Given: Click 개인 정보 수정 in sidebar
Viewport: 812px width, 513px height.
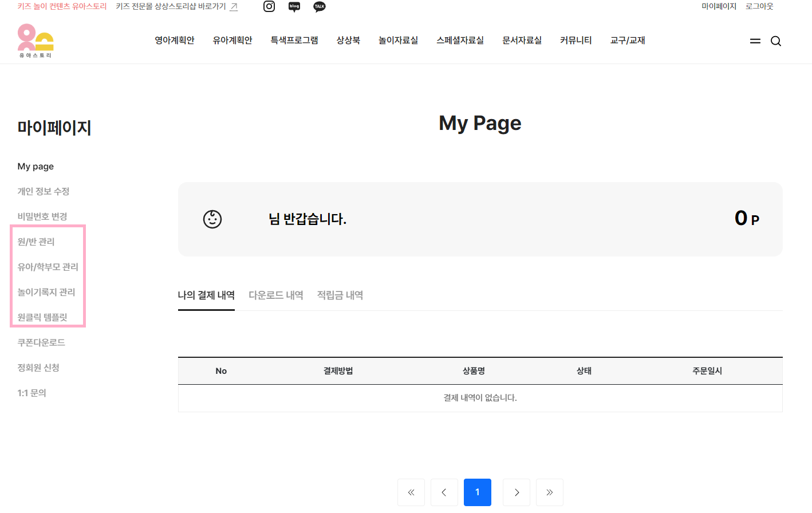Looking at the screenshot, I should (x=44, y=192).
